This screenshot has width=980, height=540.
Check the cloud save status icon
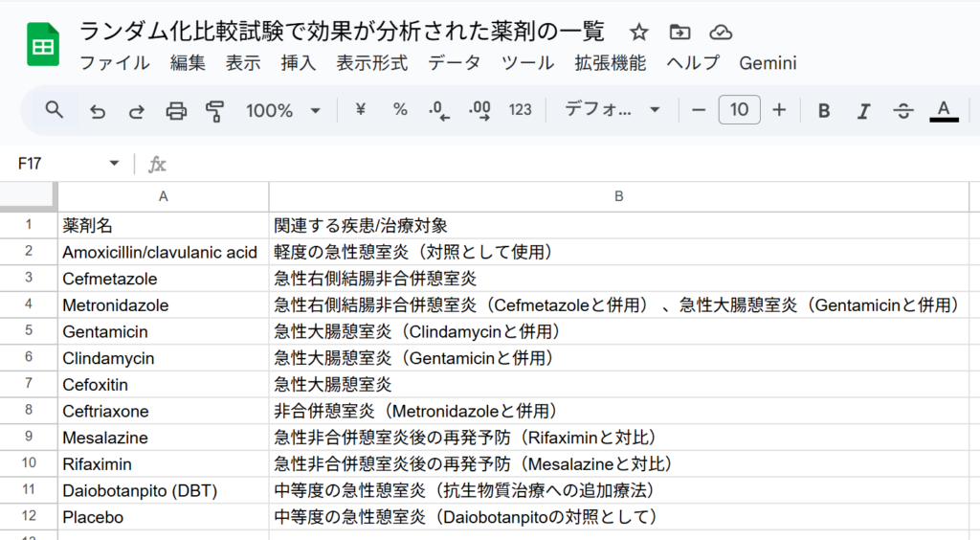(x=722, y=33)
